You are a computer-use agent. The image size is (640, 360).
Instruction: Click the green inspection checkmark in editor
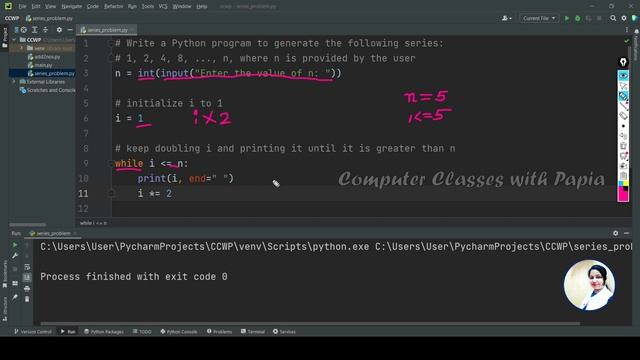click(x=627, y=41)
